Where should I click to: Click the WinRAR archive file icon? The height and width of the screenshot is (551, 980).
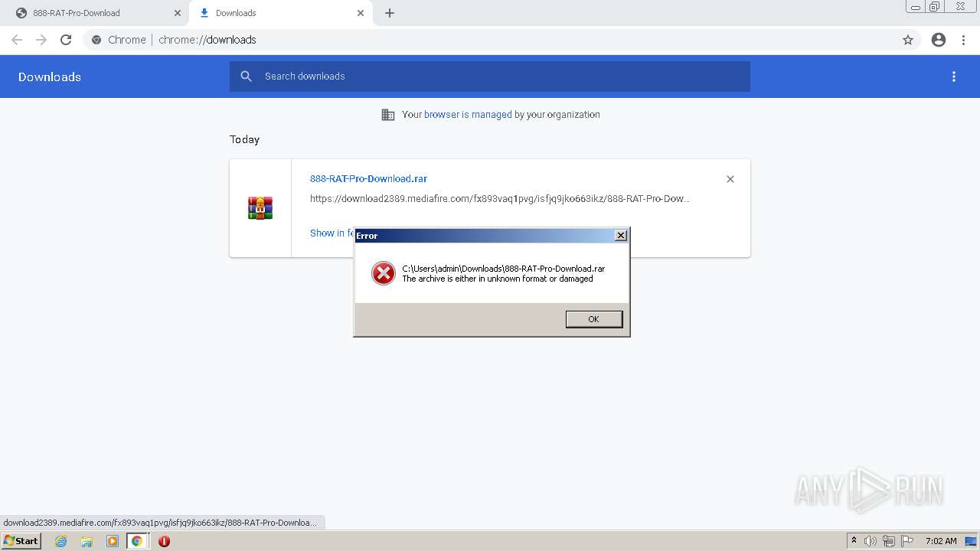tap(260, 208)
